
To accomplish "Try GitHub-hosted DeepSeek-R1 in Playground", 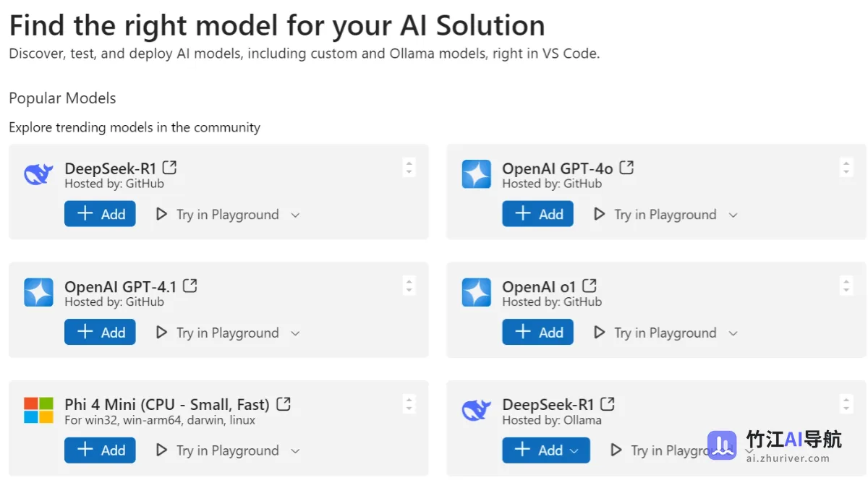I will click(x=217, y=215).
